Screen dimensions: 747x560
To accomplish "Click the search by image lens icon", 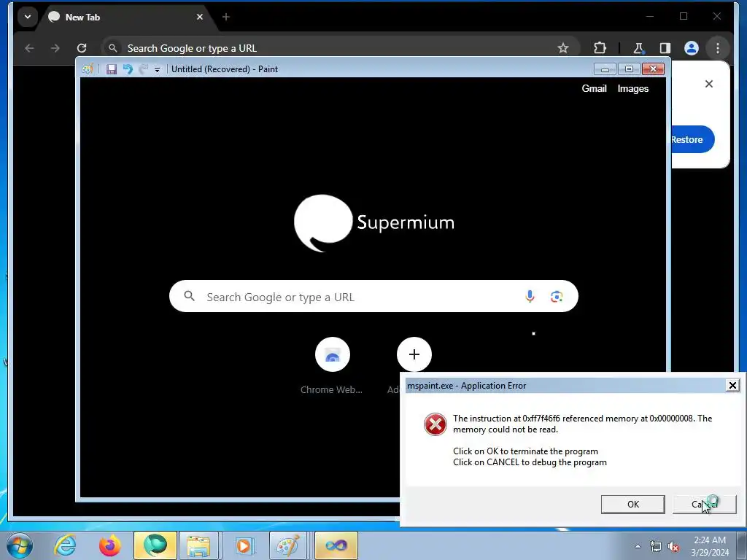I will coord(557,297).
